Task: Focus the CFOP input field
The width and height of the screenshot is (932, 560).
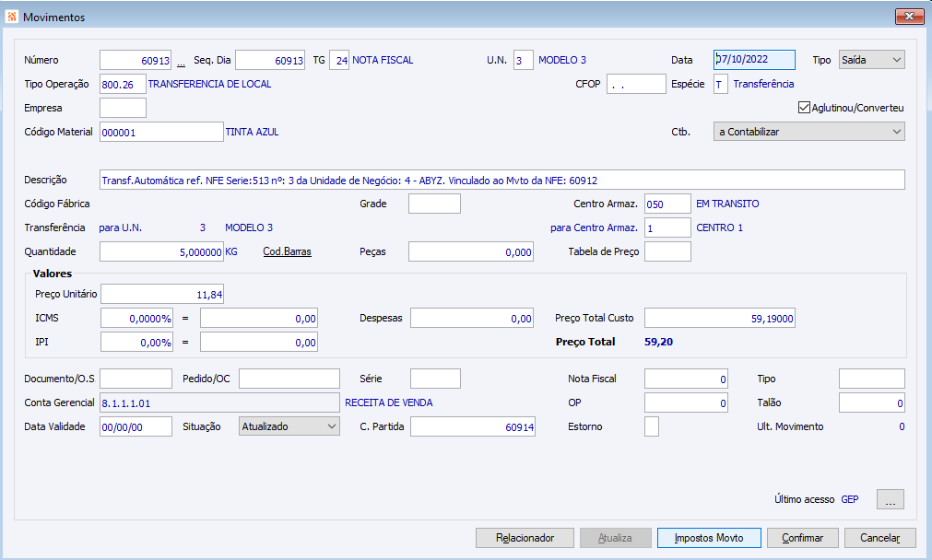Action: tap(637, 85)
